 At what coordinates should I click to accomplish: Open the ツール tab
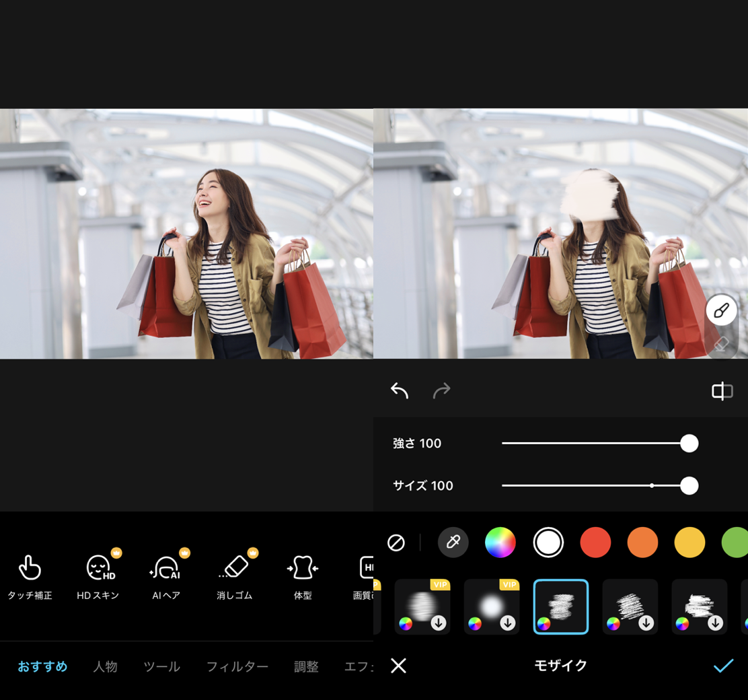[x=161, y=666]
